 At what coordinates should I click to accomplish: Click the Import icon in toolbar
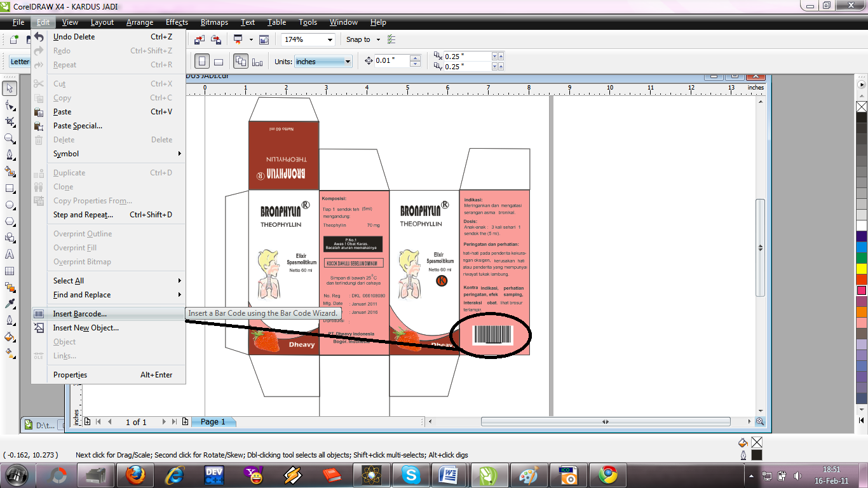tap(200, 39)
